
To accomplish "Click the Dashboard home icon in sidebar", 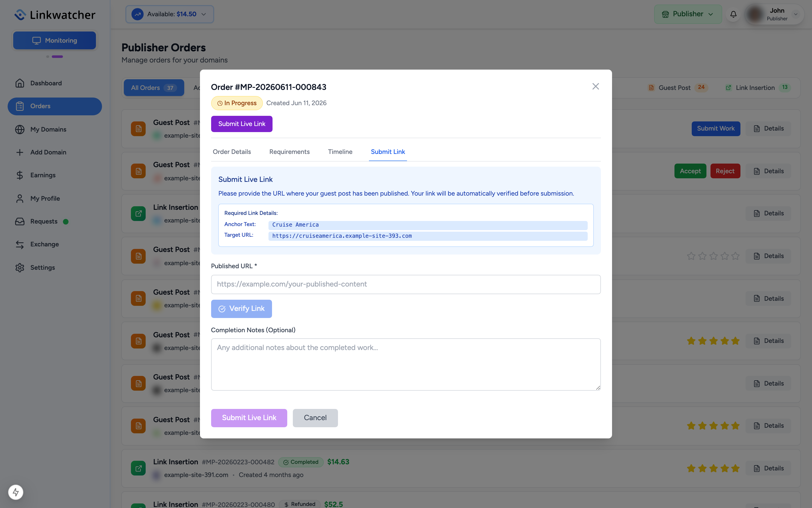I will 20,83.
